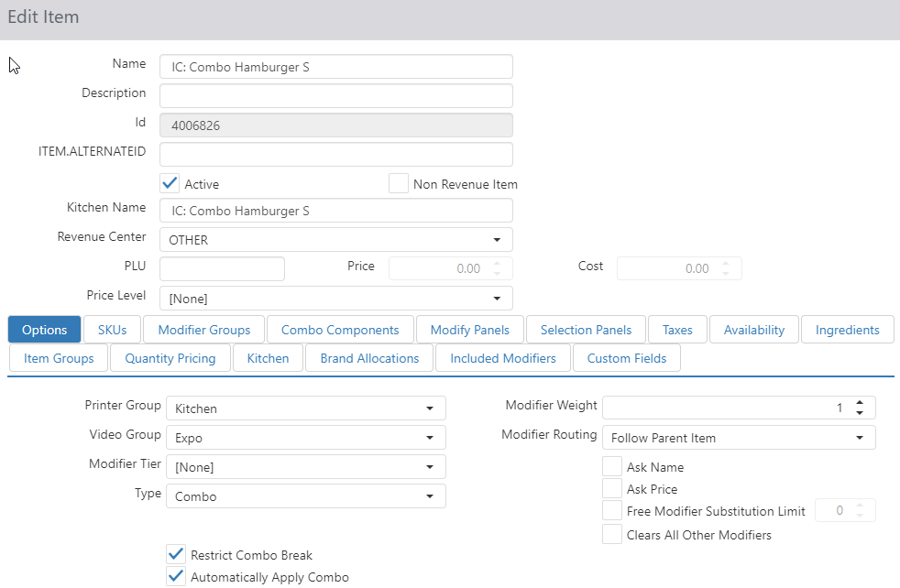
Task: Increase Modifier Weight with up arrow
Action: [x=860, y=403]
